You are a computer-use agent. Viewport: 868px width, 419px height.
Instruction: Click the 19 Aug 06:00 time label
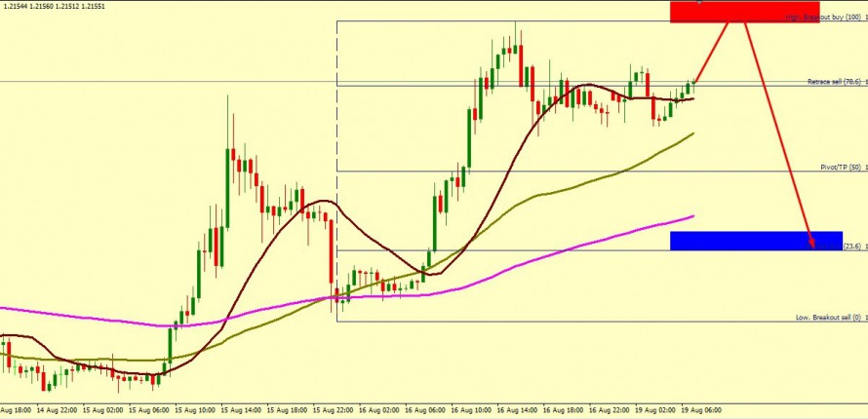tap(702, 410)
